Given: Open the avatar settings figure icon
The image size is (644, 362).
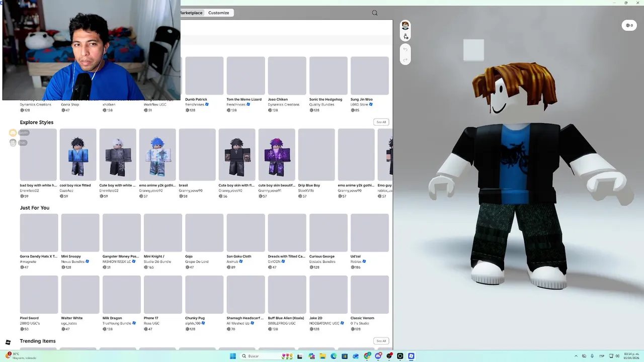Looking at the screenshot, I should [406, 36].
